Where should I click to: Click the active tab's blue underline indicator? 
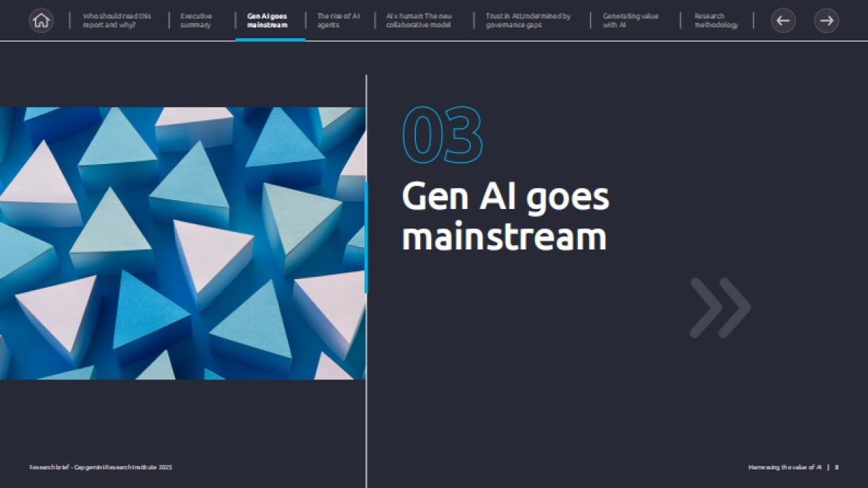[x=270, y=39]
